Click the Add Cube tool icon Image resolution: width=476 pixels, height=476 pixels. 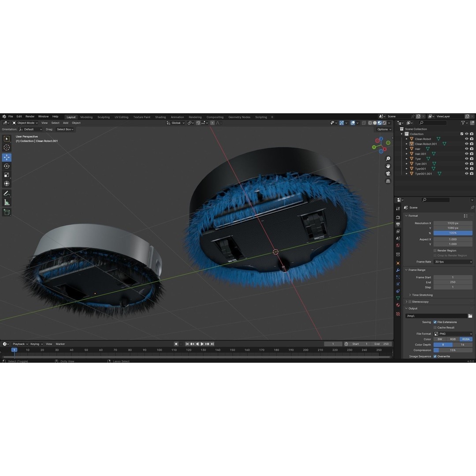(7, 212)
